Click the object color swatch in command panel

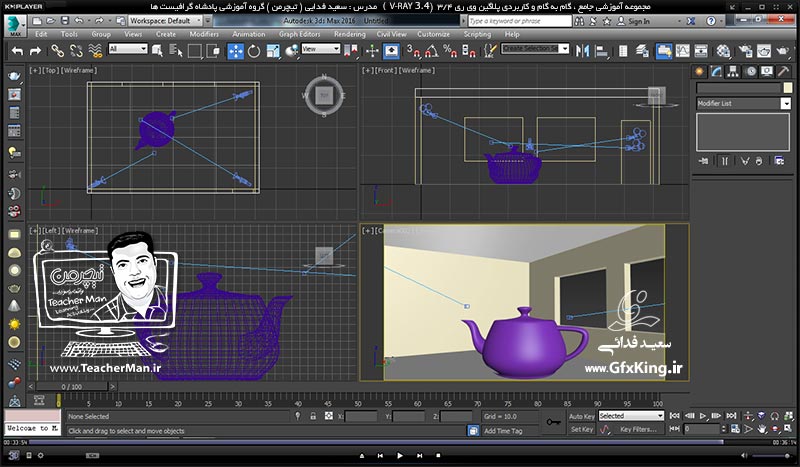point(788,88)
